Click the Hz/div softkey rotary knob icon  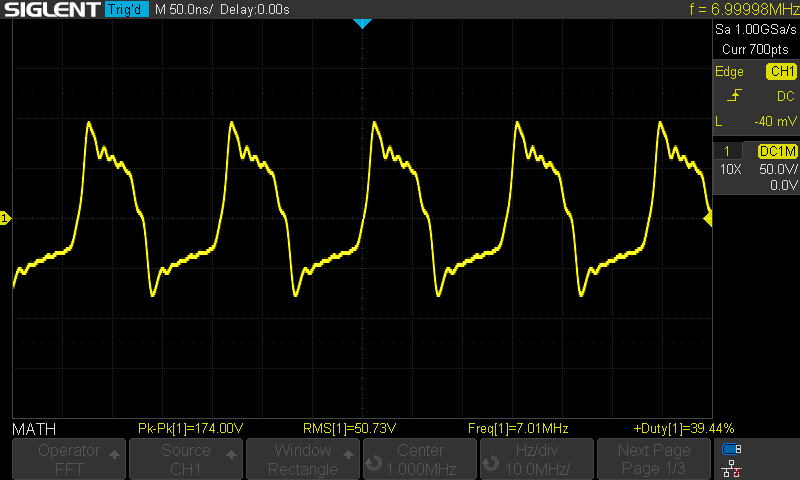click(490, 463)
